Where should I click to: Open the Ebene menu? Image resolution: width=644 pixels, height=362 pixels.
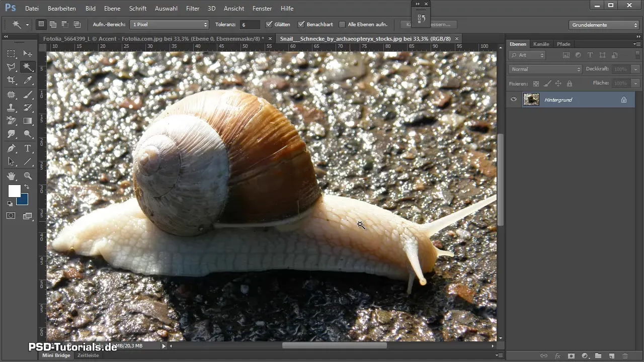pyautogui.click(x=113, y=9)
